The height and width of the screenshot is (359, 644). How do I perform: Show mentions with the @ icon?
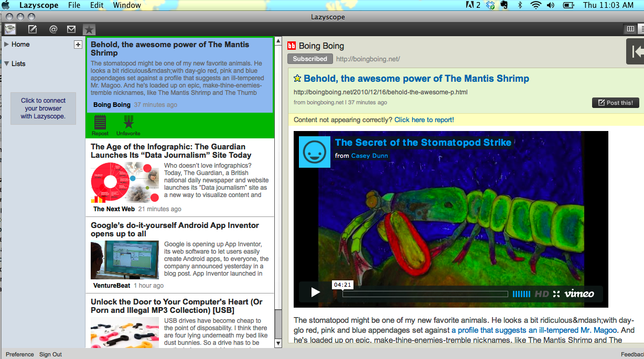[53, 29]
